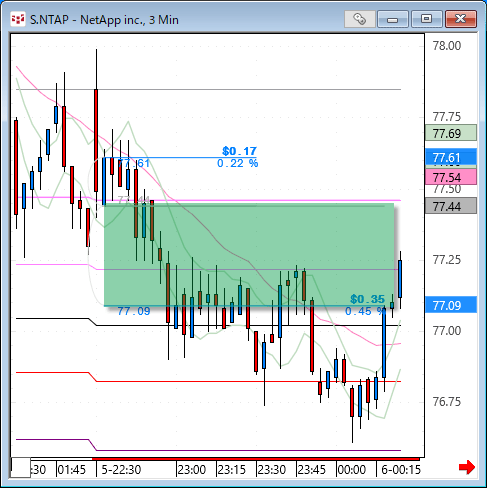Click the 23:00 time axis label
The height and width of the screenshot is (488, 487).
coord(192,470)
